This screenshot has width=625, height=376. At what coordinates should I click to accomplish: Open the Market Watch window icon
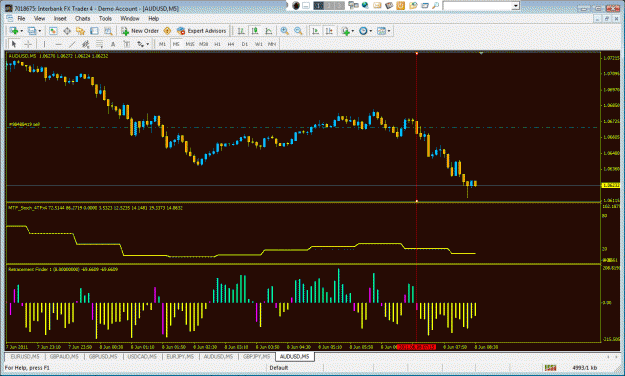coord(53,31)
